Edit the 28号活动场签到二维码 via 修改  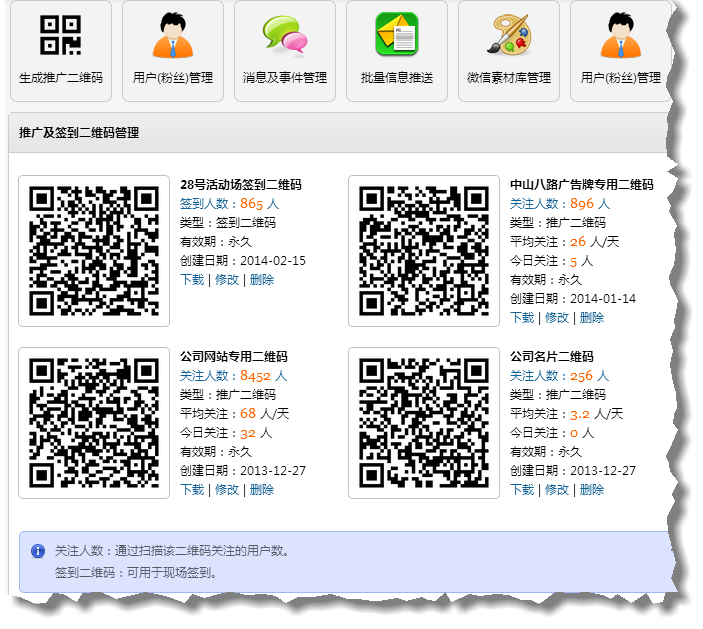(x=227, y=280)
